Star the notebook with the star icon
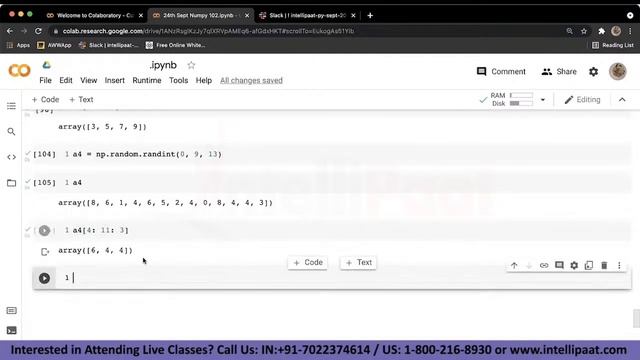The image size is (640, 360). [x=191, y=65]
